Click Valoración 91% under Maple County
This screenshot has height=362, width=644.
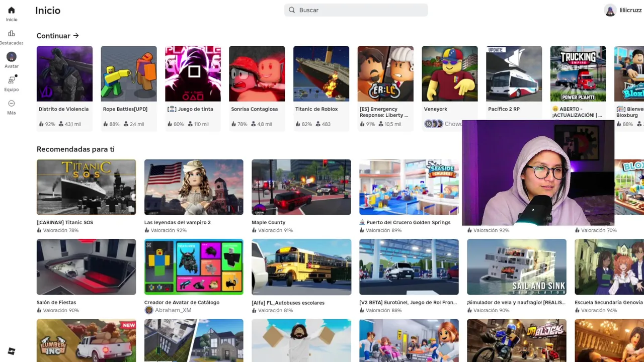273,230
